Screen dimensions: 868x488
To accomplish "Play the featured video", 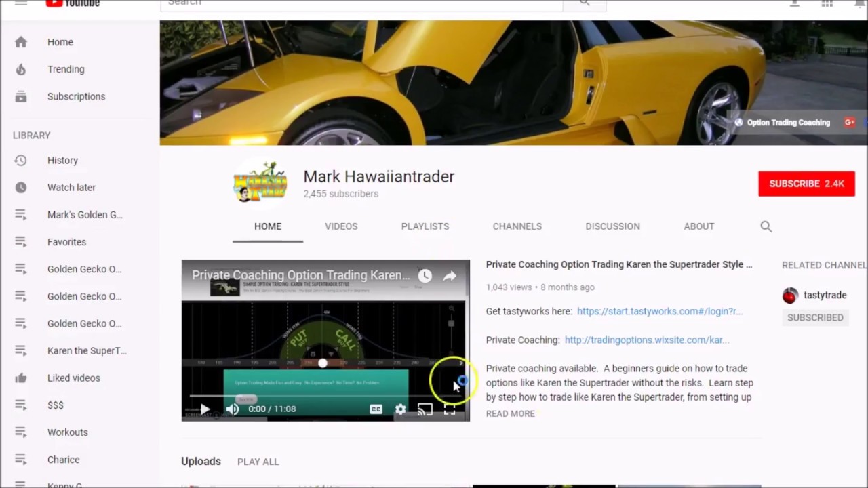I will coord(205,409).
